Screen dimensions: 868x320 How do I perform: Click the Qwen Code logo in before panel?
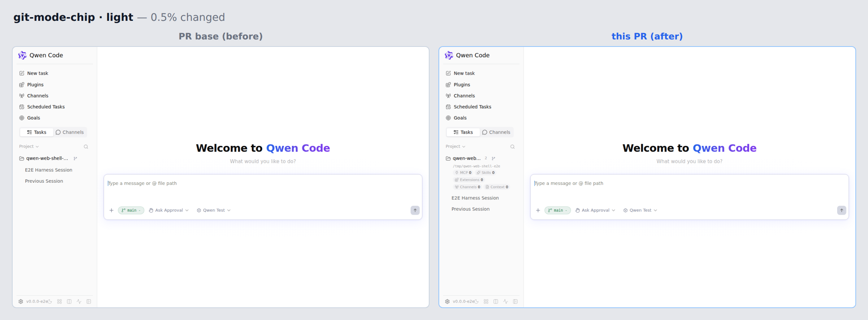tap(22, 55)
